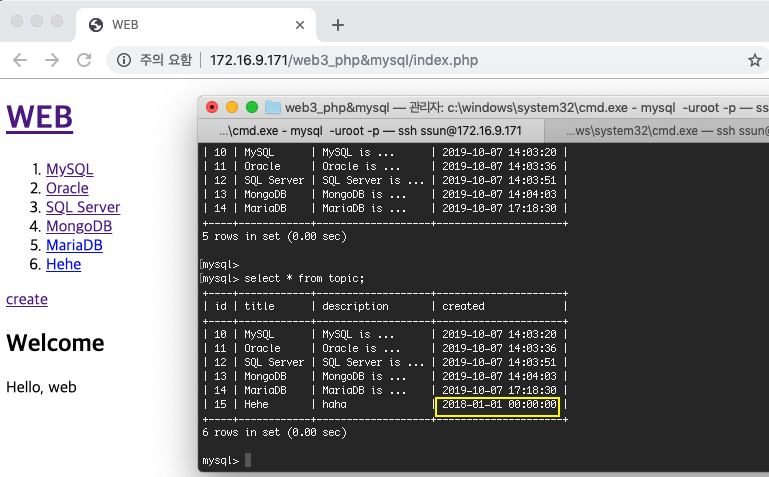
Task: Click the browser forward arrow
Action: click(52, 60)
